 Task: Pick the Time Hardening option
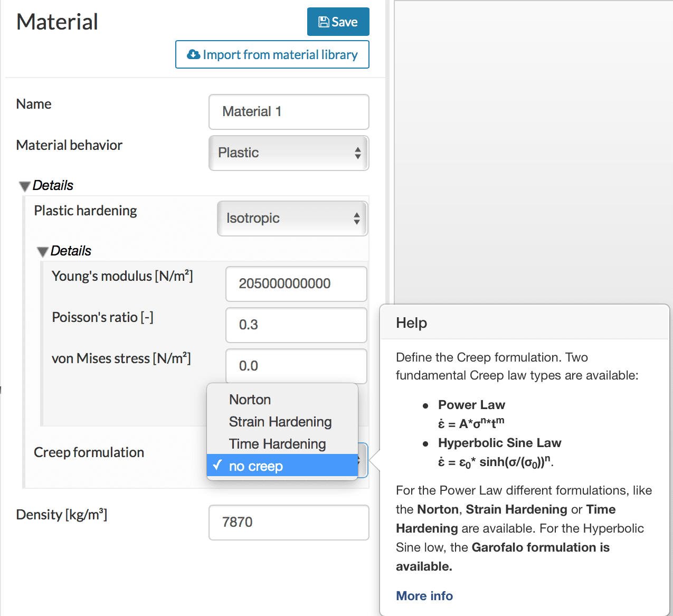[277, 444]
